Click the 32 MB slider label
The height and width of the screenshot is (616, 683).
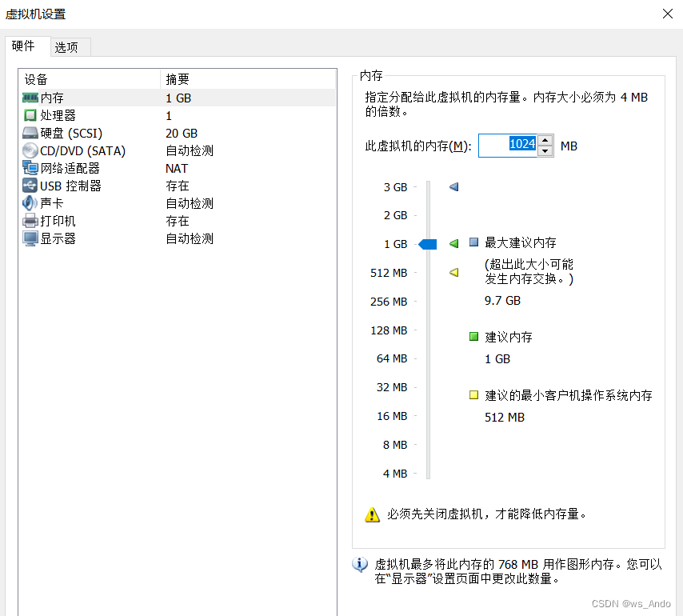[x=392, y=387]
